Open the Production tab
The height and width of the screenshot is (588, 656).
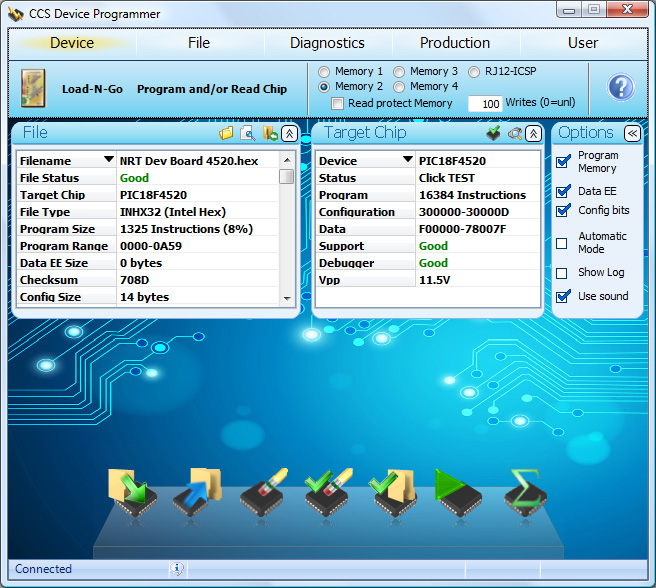[x=455, y=43]
